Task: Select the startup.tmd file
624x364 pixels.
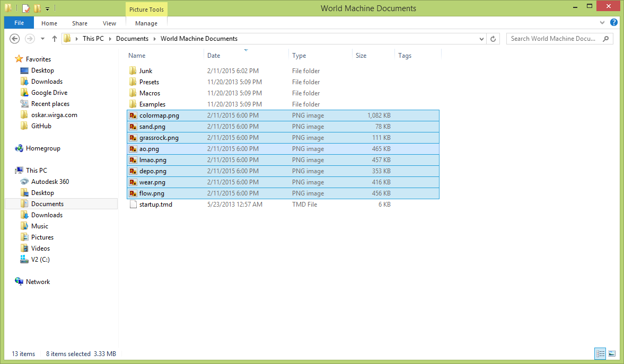Action: click(x=155, y=205)
